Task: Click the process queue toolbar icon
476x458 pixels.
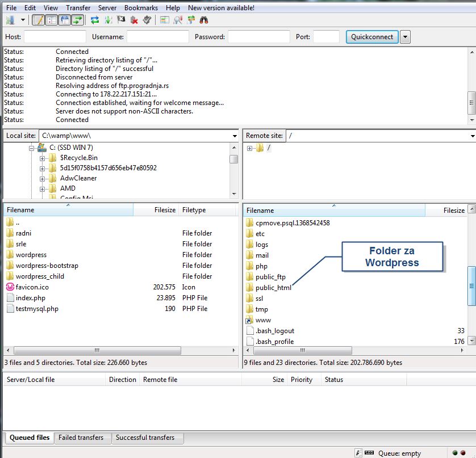Action: point(108,20)
